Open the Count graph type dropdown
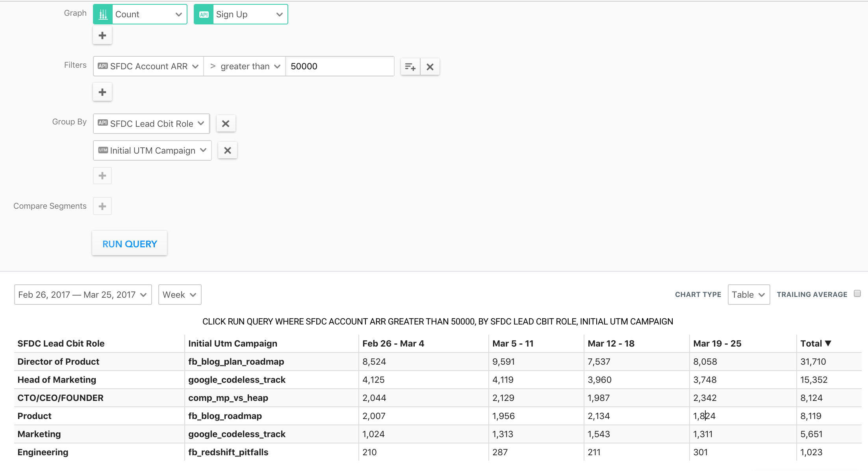Screen dimensions: 868x471 (x=140, y=15)
